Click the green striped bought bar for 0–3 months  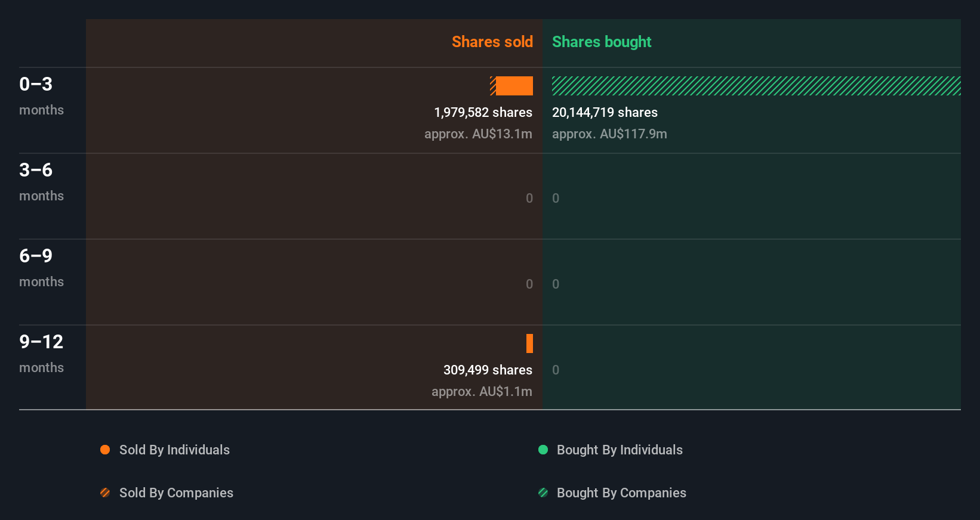(x=756, y=86)
